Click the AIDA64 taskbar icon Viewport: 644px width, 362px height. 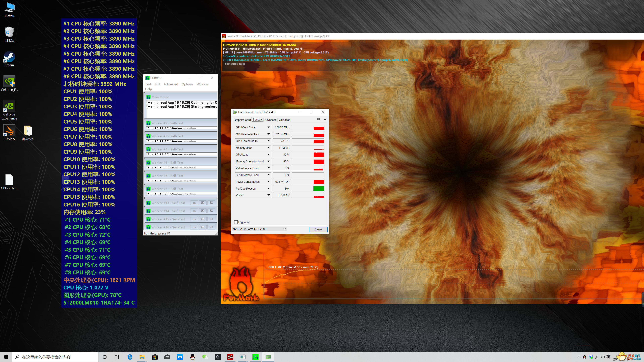coord(230,357)
